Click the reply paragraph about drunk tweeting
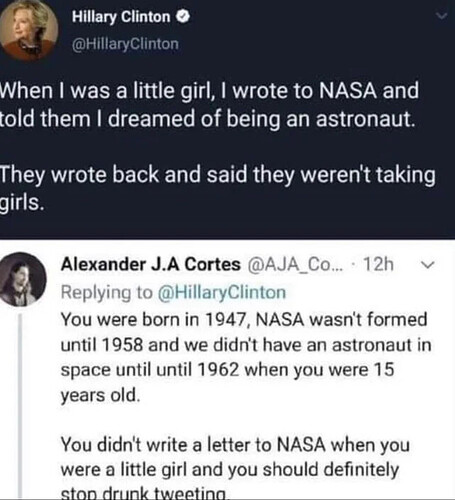Viewport: 455px width, 500px height. tap(235, 467)
